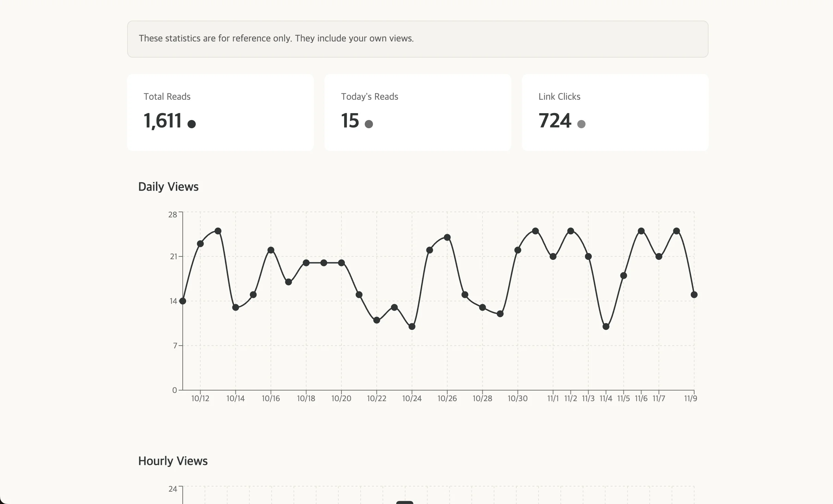This screenshot has height=504, width=833.
Task: Click the dot indicator beside Today's Reads count
Action: (x=369, y=124)
